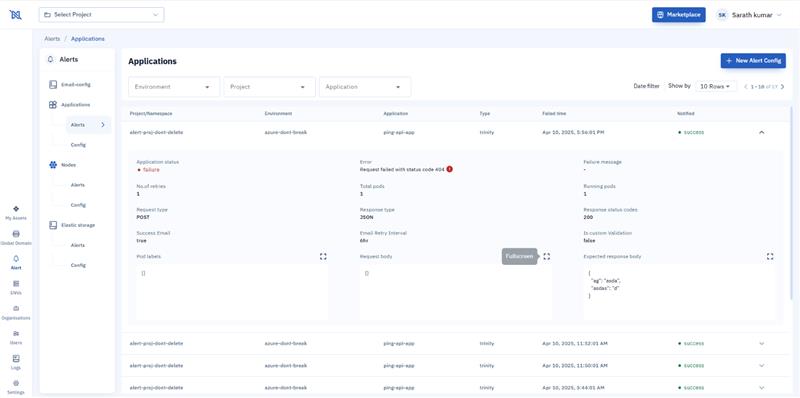This screenshot has height=398, width=800.
Task: Click the Request body text box
Action: (456, 292)
